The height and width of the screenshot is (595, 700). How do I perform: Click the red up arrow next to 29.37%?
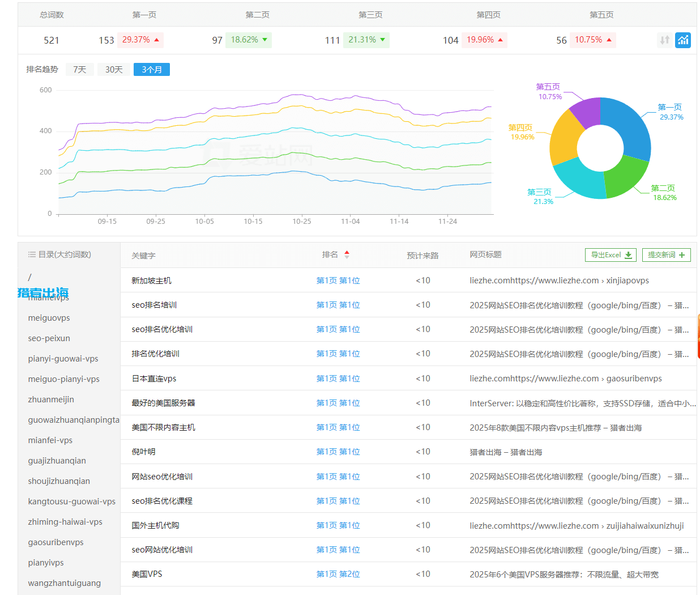pos(157,40)
